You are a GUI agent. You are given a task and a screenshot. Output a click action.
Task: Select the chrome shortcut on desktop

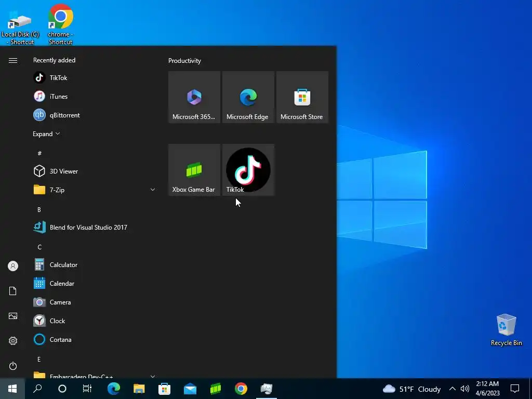point(60,24)
